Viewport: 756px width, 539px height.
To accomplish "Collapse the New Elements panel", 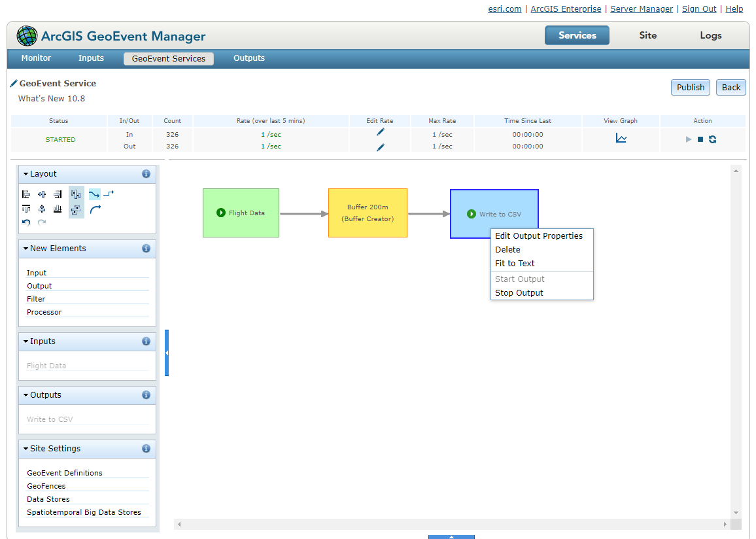I will [x=24, y=249].
